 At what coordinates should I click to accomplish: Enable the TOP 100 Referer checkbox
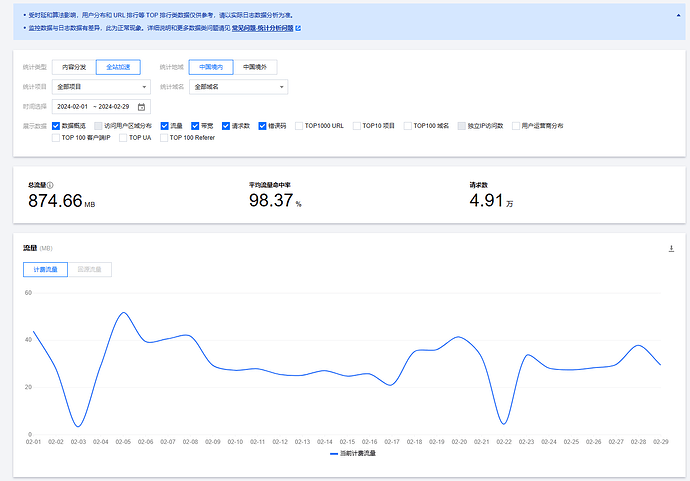coord(164,138)
